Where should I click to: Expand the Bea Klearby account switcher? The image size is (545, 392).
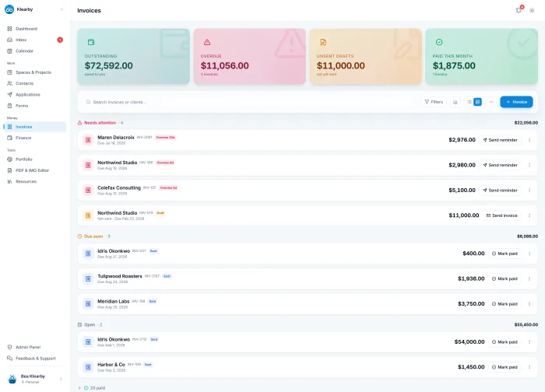(x=61, y=379)
